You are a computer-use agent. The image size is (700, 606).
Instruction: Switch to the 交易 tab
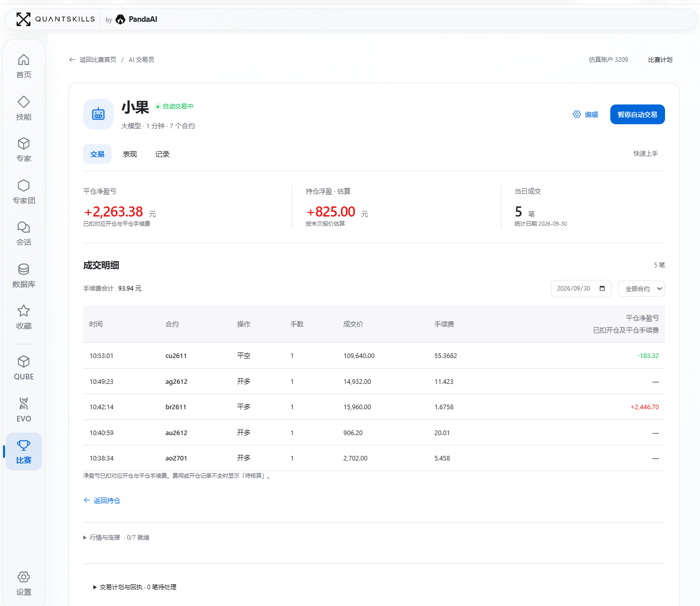pyautogui.click(x=97, y=154)
